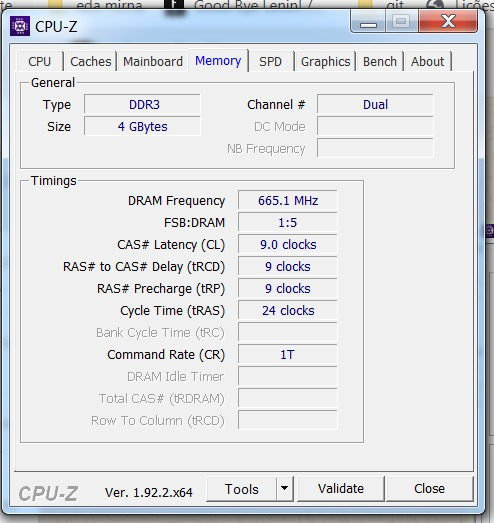Open the Caches tab

pyautogui.click(x=90, y=61)
